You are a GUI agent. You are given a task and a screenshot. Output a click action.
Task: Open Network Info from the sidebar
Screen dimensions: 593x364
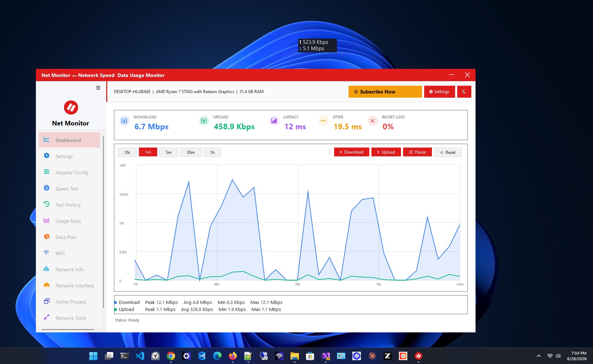tap(70, 269)
